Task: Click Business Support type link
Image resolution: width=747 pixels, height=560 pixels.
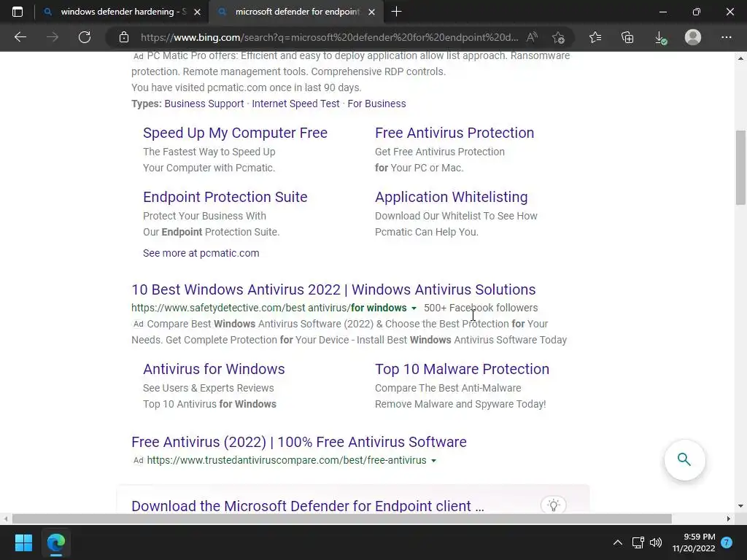Action: tap(204, 104)
